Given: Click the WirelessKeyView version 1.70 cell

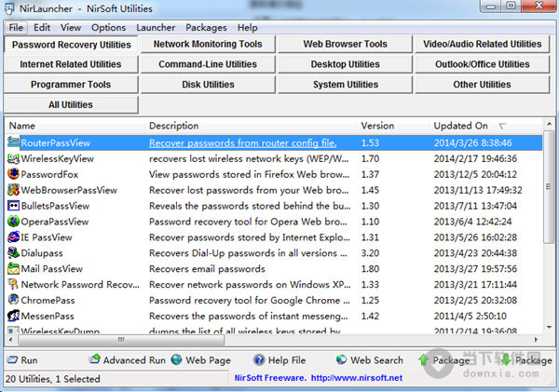Looking at the screenshot, I should (x=370, y=158).
